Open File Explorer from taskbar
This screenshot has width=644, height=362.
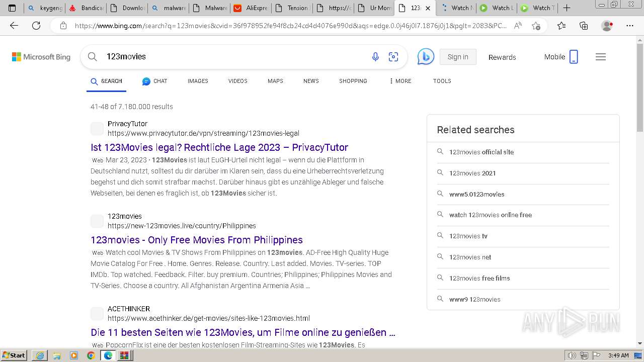57,355
